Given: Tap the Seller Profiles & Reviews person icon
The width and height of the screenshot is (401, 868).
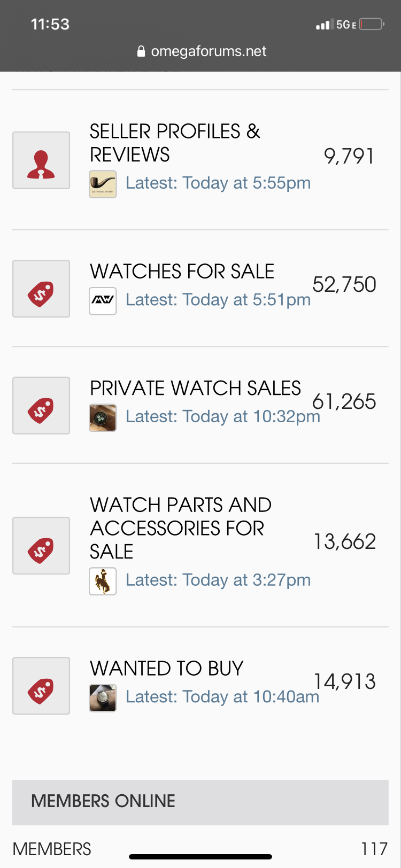Looking at the screenshot, I should click(41, 160).
